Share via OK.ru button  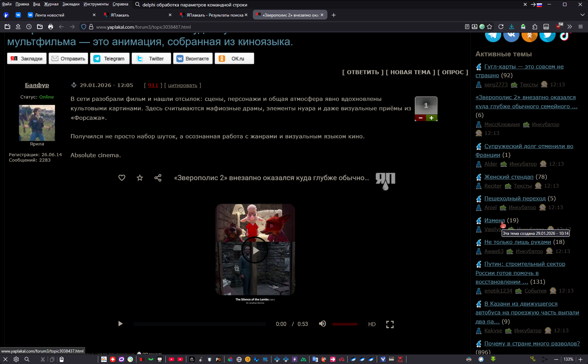pos(234,58)
